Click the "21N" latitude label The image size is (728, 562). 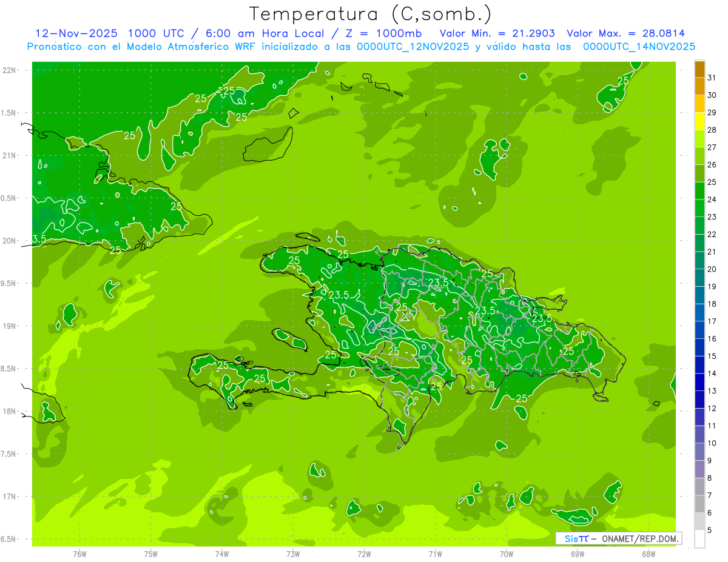(x=9, y=155)
